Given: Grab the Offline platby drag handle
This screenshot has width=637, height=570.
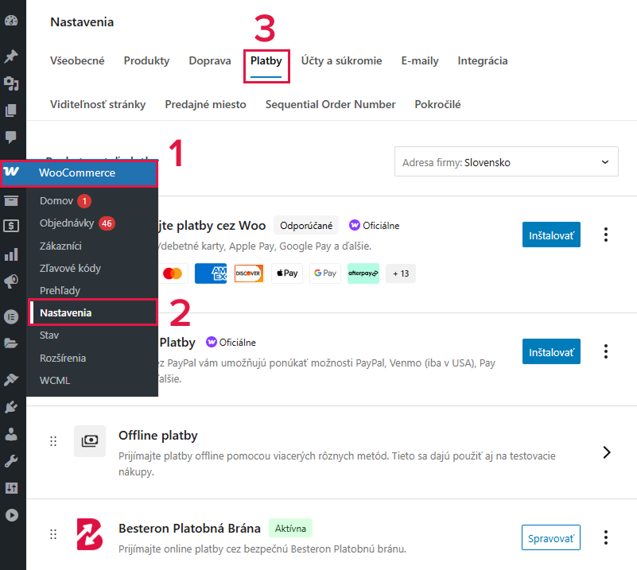Looking at the screenshot, I should coord(53,441).
